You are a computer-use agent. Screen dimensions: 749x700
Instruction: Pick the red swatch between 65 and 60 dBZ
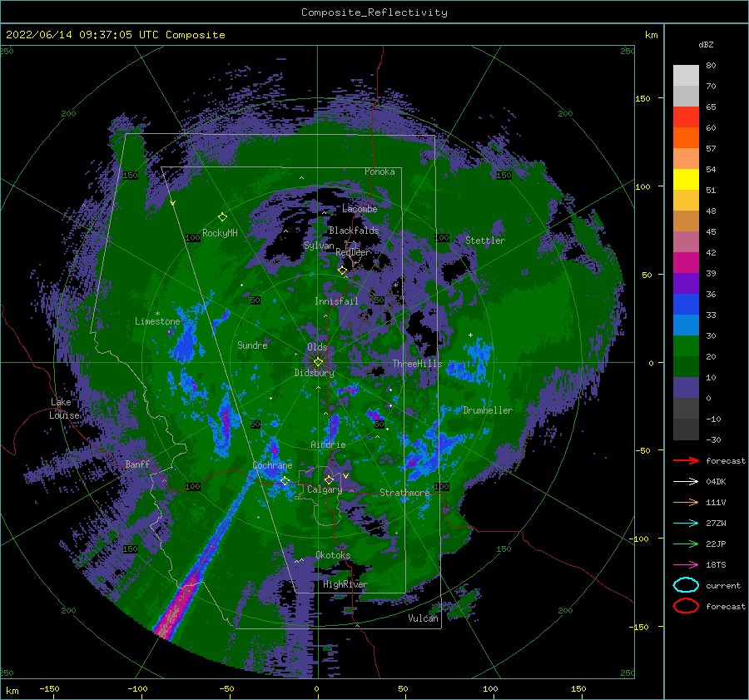tap(686, 117)
